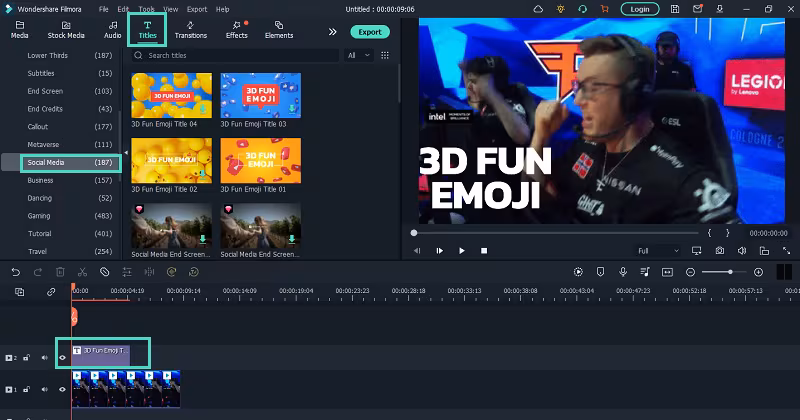Select 3D Fun Emoji Title 03 thumbnail
The width and height of the screenshot is (800, 420).
(x=261, y=95)
